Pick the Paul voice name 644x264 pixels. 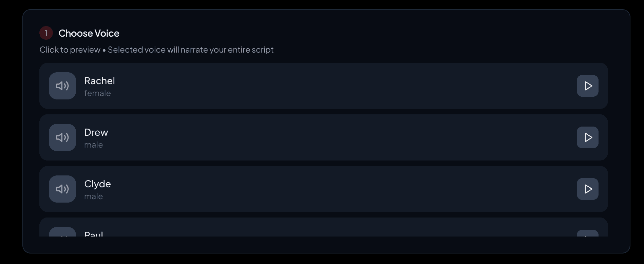(94, 234)
